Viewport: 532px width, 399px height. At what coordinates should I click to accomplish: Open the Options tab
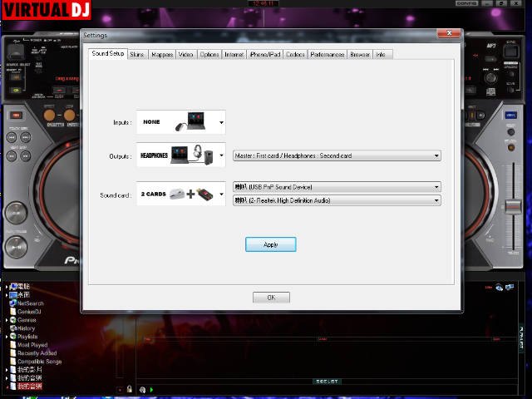(209, 55)
